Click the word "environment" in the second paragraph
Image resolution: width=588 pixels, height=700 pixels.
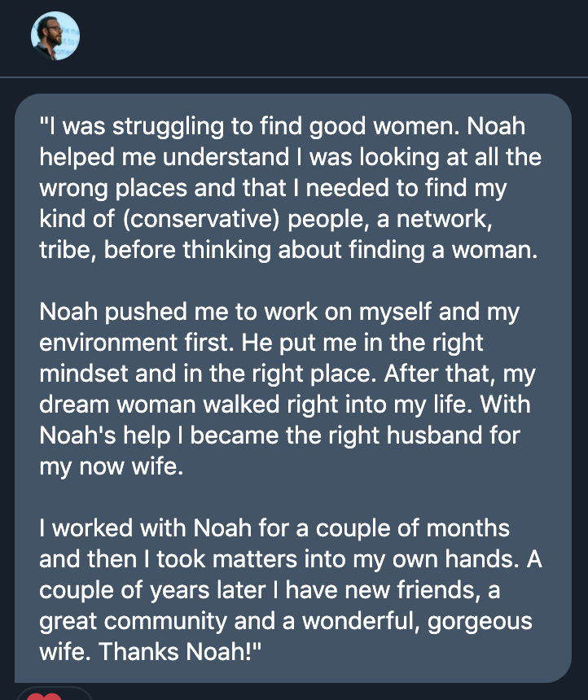coord(108,343)
